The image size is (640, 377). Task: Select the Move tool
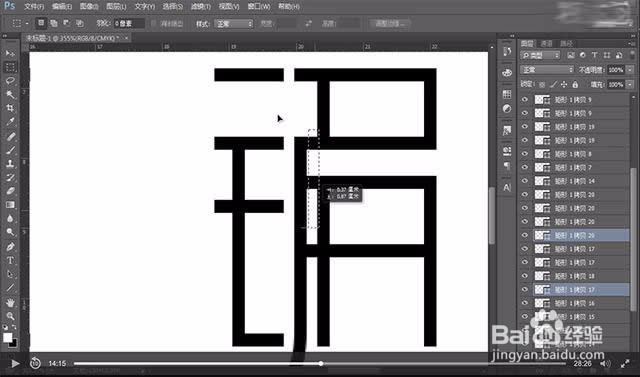click(x=10, y=53)
